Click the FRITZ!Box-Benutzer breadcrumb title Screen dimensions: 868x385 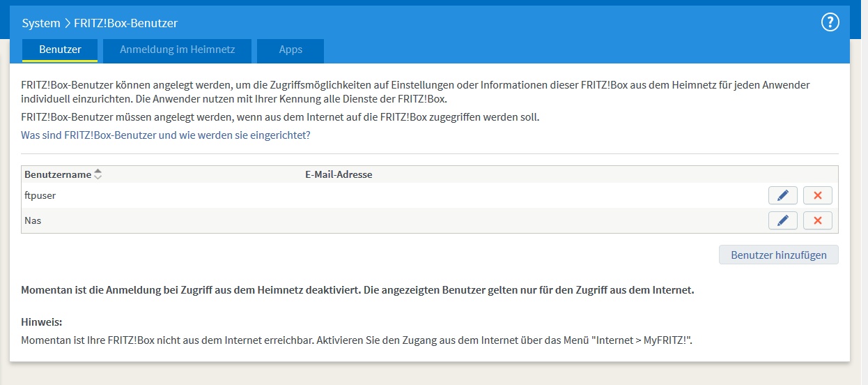(126, 23)
